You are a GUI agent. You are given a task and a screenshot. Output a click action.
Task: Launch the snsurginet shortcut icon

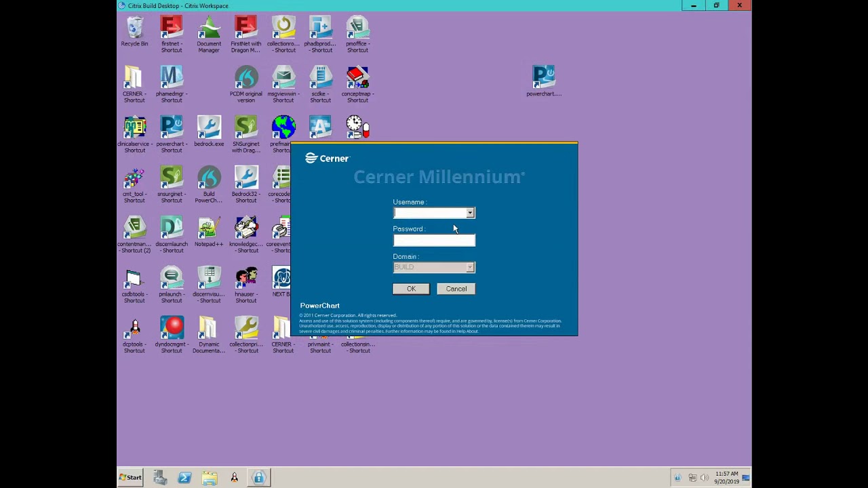[172, 185]
